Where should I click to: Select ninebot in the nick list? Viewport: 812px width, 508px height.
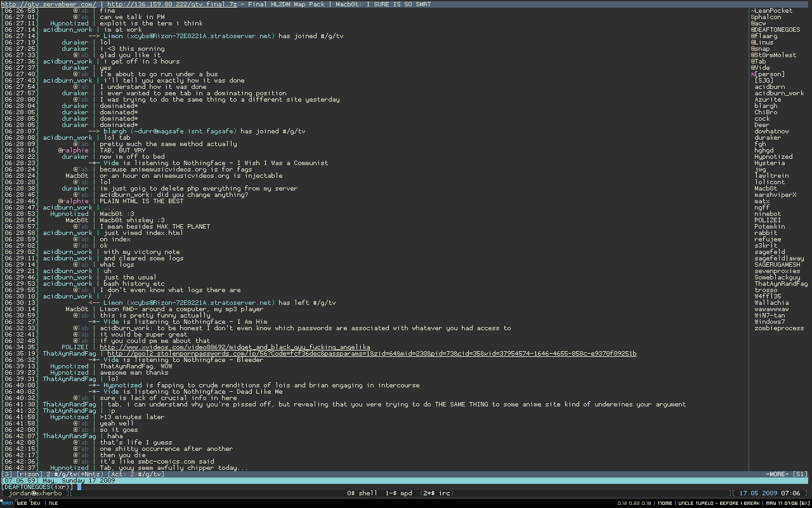[x=768, y=213]
